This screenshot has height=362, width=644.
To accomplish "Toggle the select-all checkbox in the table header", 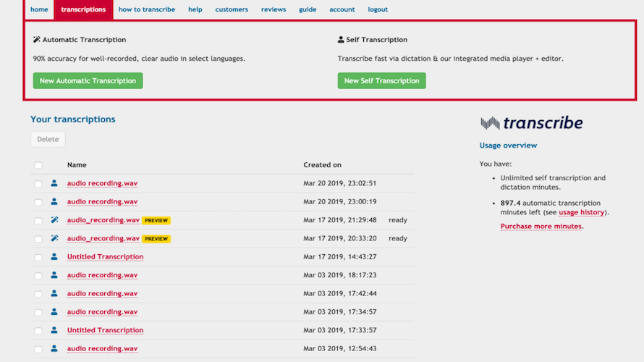I will tap(38, 166).
